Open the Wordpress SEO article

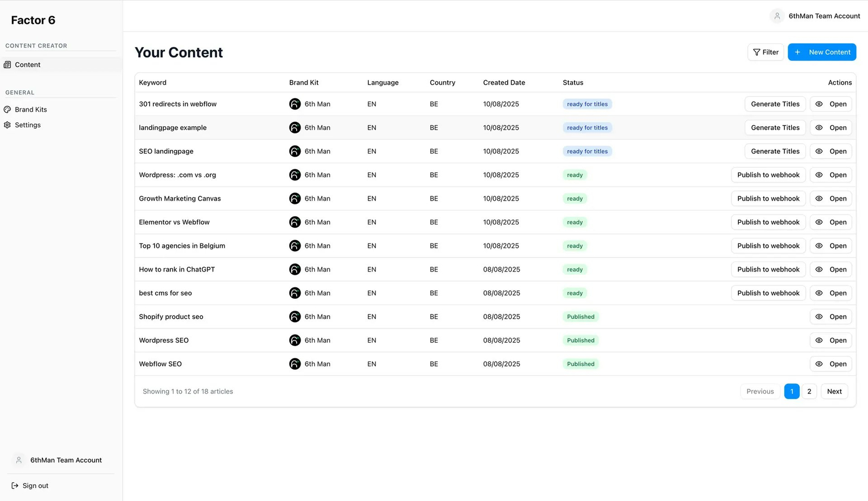pos(831,341)
